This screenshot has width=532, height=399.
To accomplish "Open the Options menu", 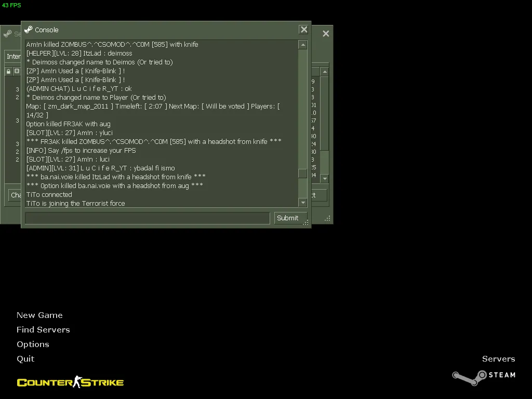I will [x=33, y=344].
